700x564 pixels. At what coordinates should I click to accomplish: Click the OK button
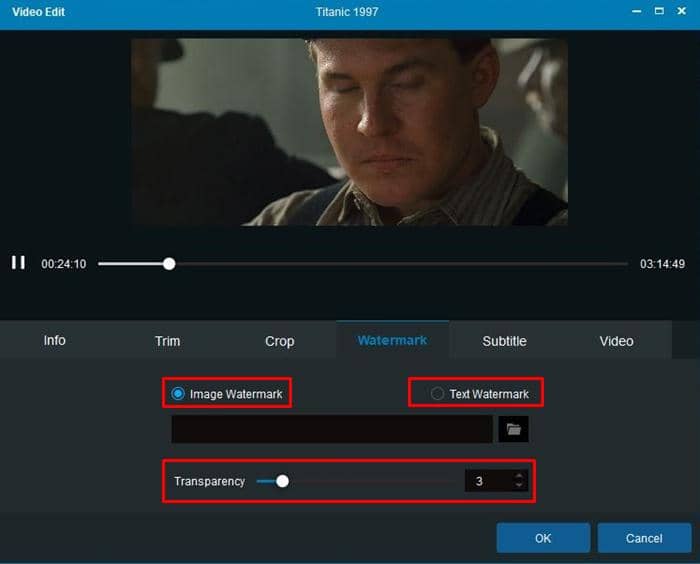pos(543,538)
